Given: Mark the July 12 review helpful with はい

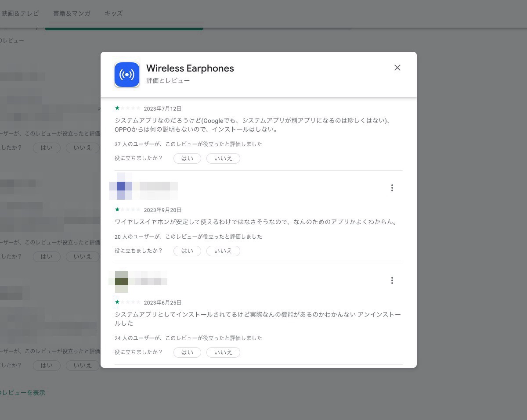Looking at the screenshot, I should (187, 158).
